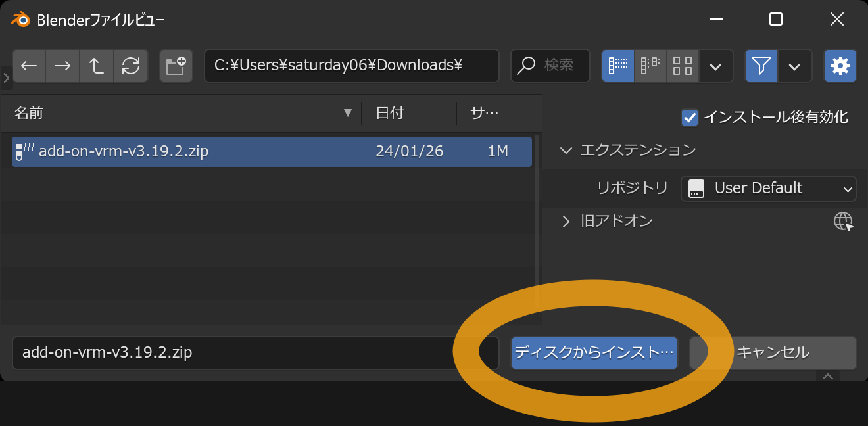Expand the 旧アドオン section
868x426 pixels.
pos(566,222)
